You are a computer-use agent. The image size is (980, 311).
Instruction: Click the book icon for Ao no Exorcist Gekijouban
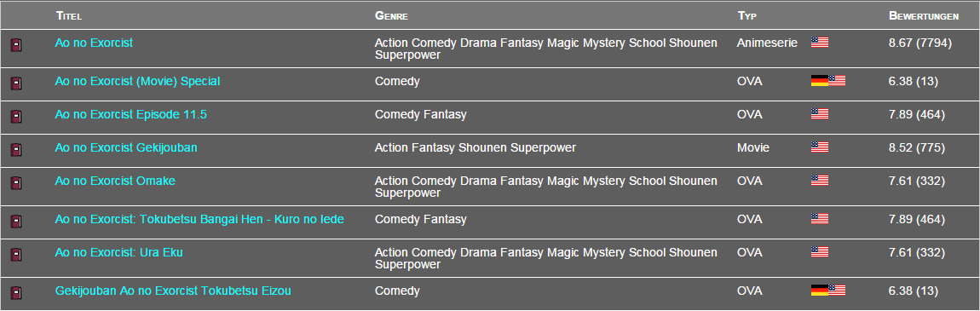tap(16, 150)
